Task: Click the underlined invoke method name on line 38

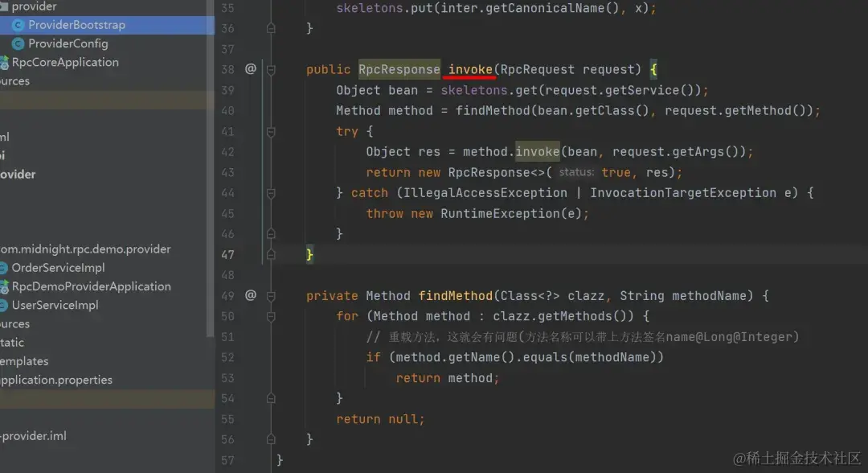Action: click(x=470, y=69)
